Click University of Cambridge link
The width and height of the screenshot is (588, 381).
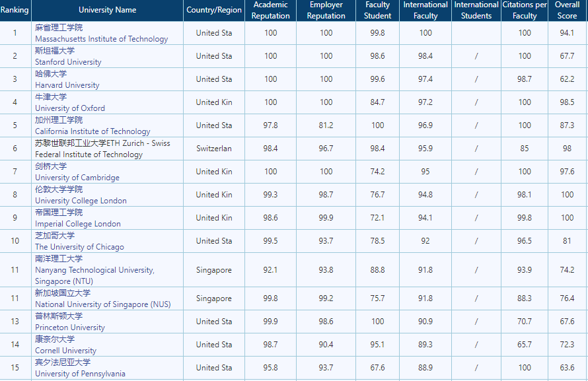[x=77, y=178]
